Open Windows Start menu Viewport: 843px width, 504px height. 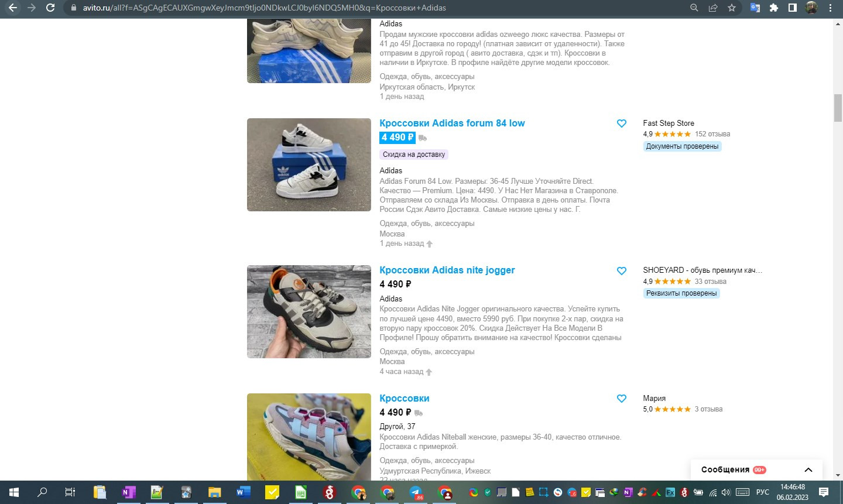pyautogui.click(x=14, y=492)
